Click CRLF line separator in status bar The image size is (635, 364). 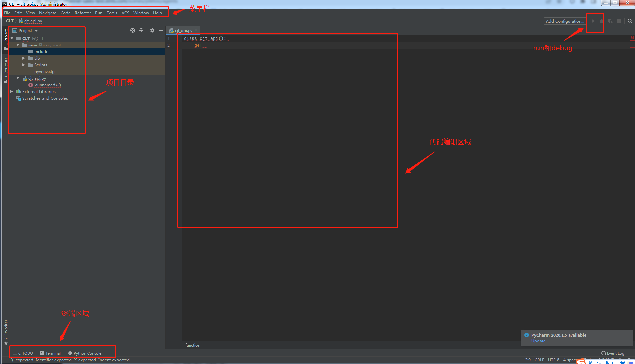pos(539,360)
